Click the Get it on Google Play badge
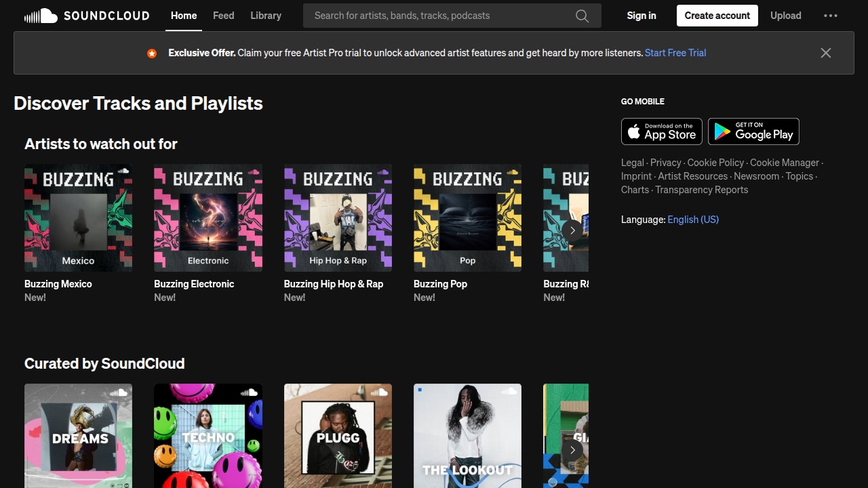Image resolution: width=868 pixels, height=488 pixels. click(754, 131)
